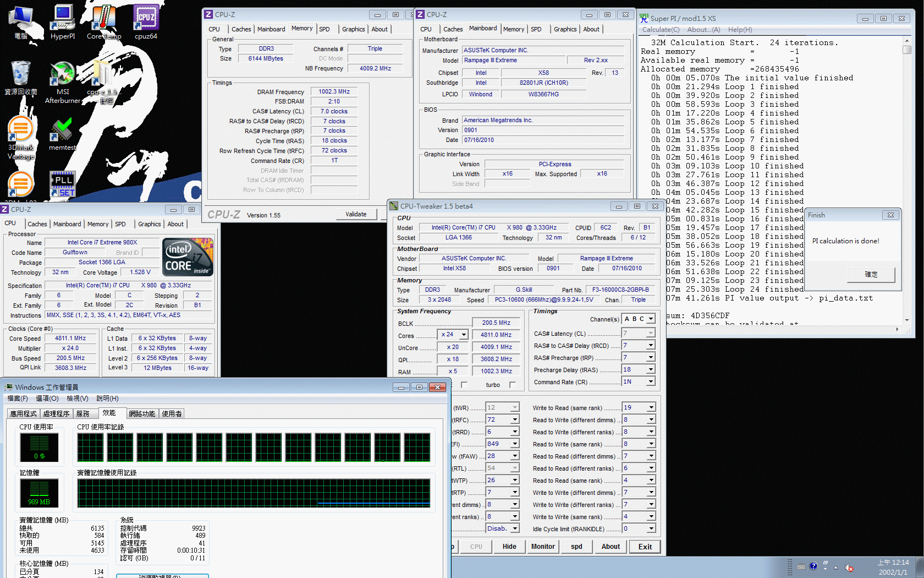Open the Write to Read (same rank) 19 dropdown
The width and height of the screenshot is (924, 578).
(x=651, y=407)
